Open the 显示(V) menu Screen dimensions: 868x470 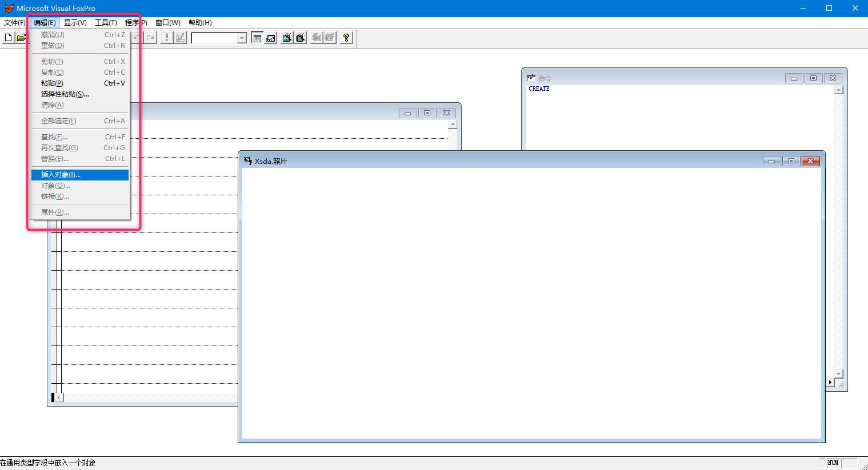(75, 23)
